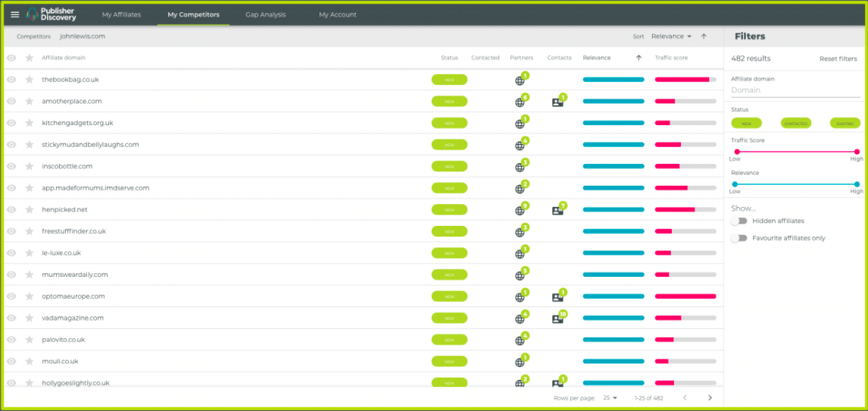Open partners globe for freestufffinder.co.uk
This screenshot has height=411, width=868.
pyautogui.click(x=520, y=233)
